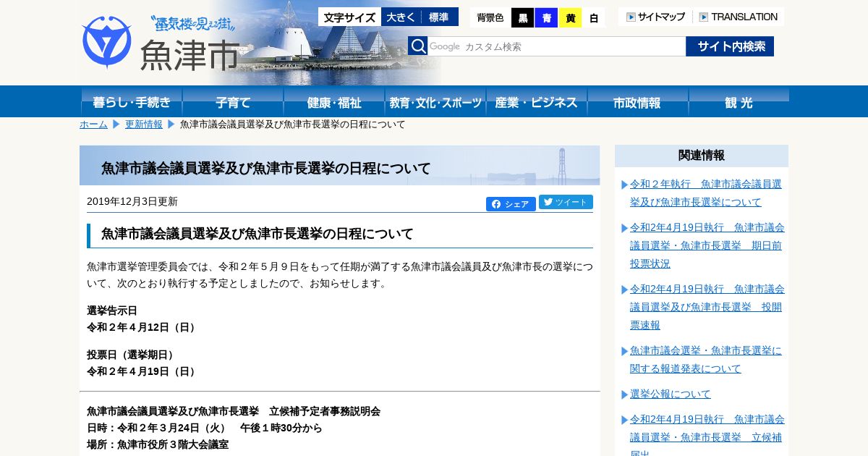Choose the yellow (黄) background color
The image size is (868, 456).
point(570,17)
